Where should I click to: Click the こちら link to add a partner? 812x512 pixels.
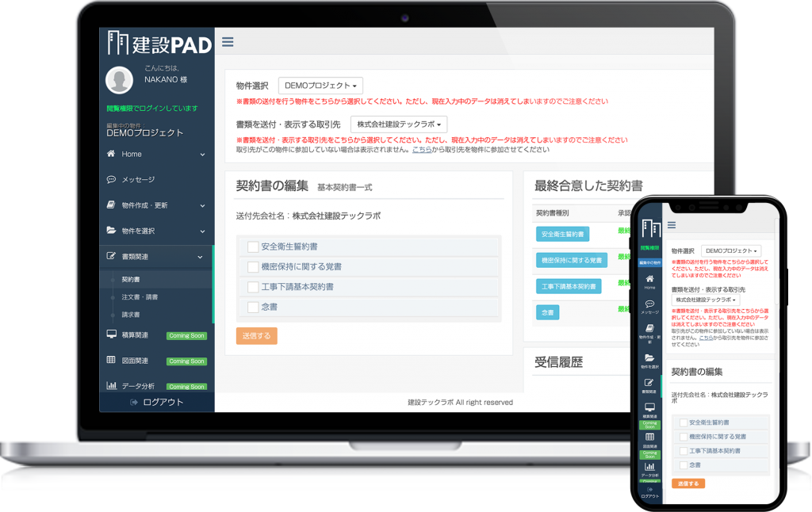tap(420, 148)
